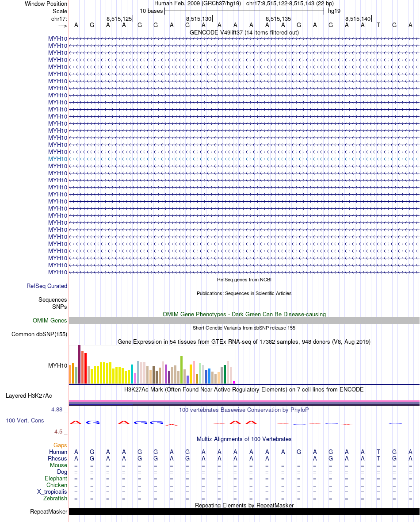Viewport: 420px width, 522px height.
Task: Select the Chicken alignment row label
Action: click(57, 485)
